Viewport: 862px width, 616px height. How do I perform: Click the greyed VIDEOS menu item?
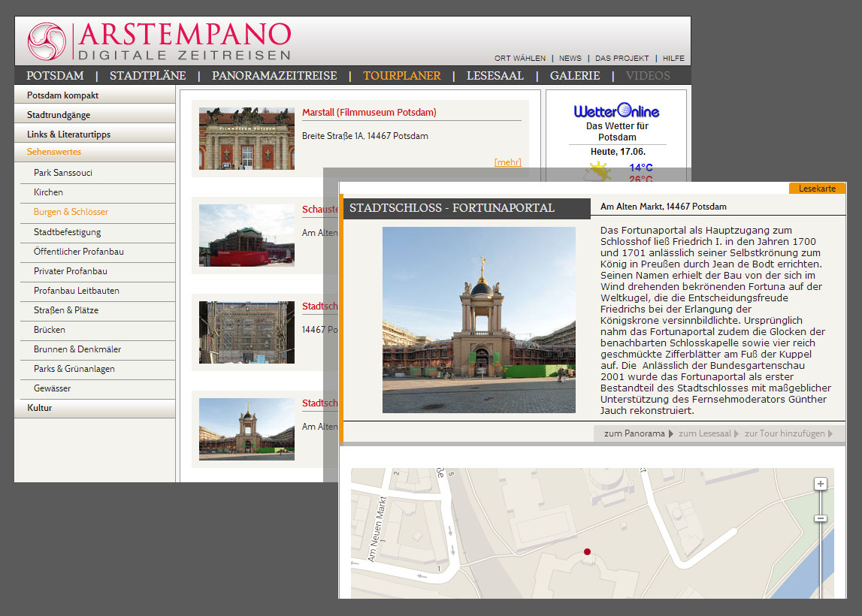click(648, 75)
